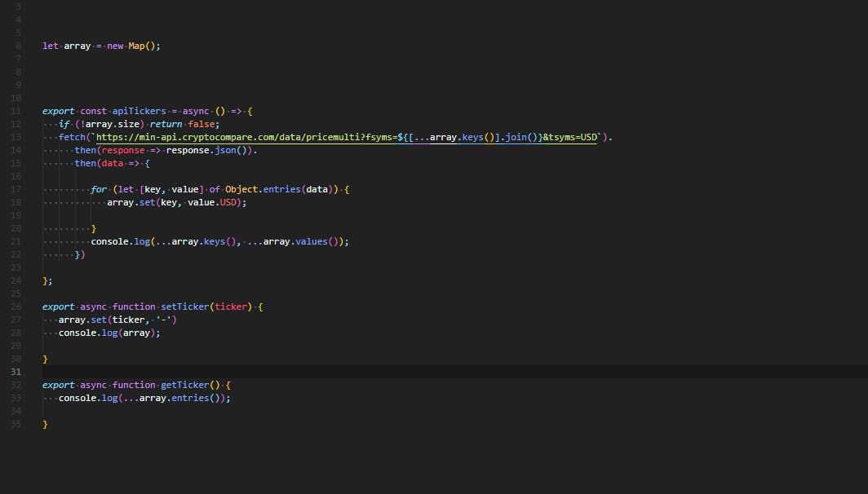Click the URL link in the fetch call
868x494 pixels.
[347, 137]
